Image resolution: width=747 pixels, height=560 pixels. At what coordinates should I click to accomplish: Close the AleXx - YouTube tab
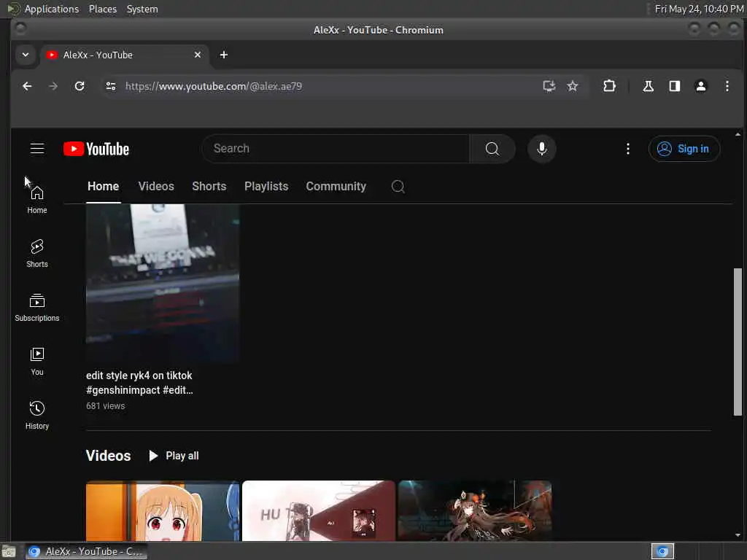tap(198, 55)
